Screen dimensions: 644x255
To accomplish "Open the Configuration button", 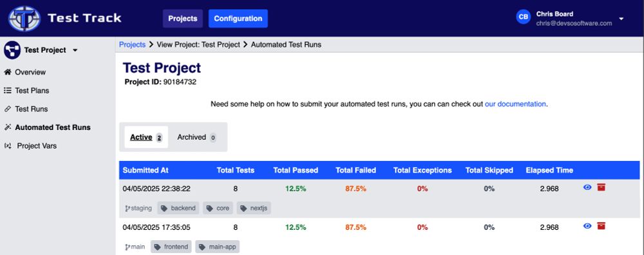I will point(238,19).
